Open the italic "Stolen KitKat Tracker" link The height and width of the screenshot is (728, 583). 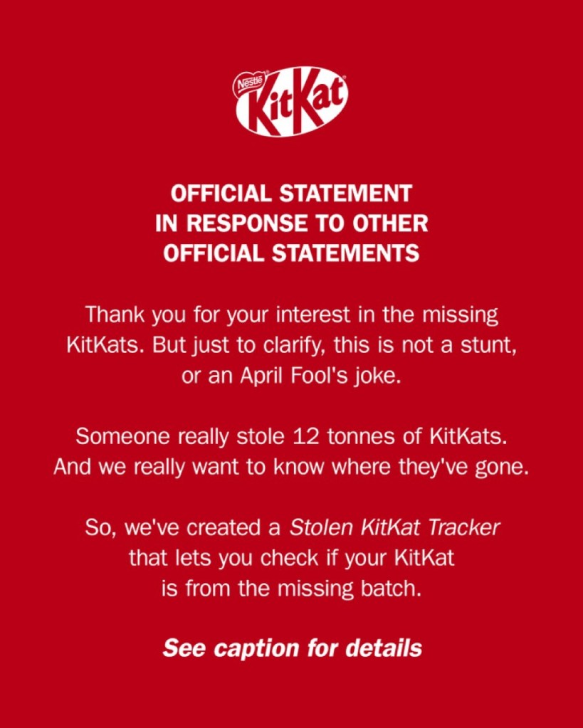coord(394,527)
